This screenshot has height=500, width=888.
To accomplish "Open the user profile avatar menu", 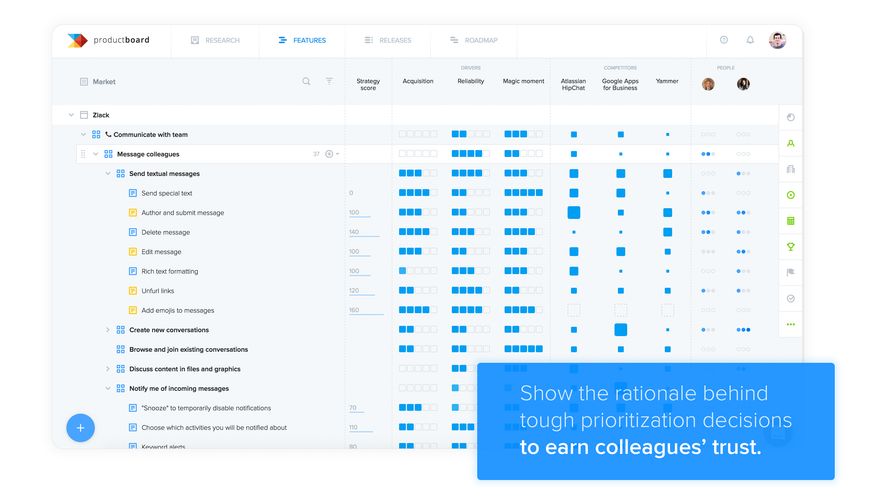I will pyautogui.click(x=777, y=40).
